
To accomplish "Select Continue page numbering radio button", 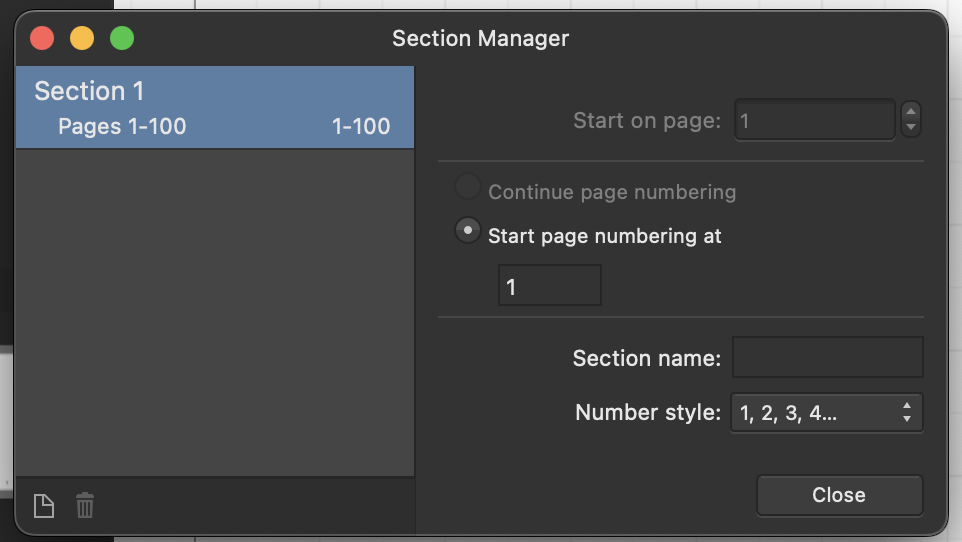I will click(468, 187).
